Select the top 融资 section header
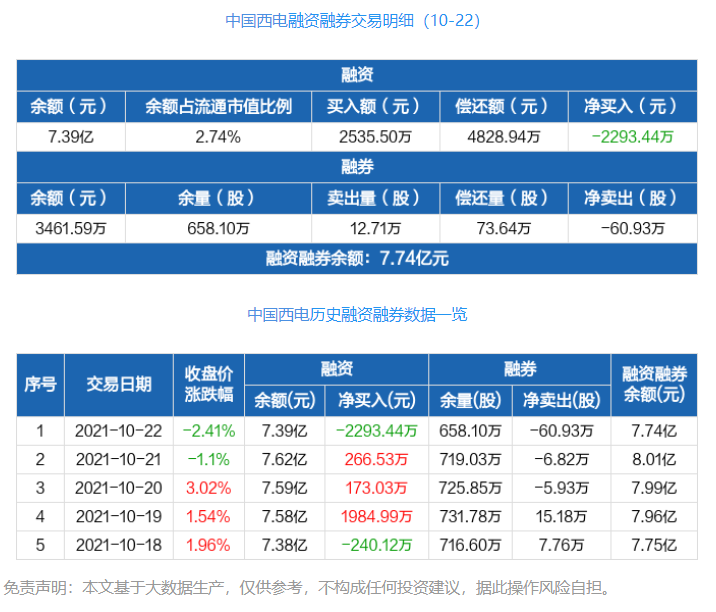The width and height of the screenshot is (716, 612). click(x=357, y=75)
